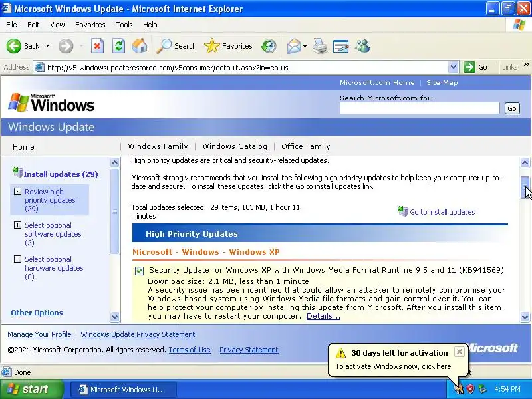Open Windows Update Privacy Statement link
The height and width of the screenshot is (399, 532).
click(138, 334)
